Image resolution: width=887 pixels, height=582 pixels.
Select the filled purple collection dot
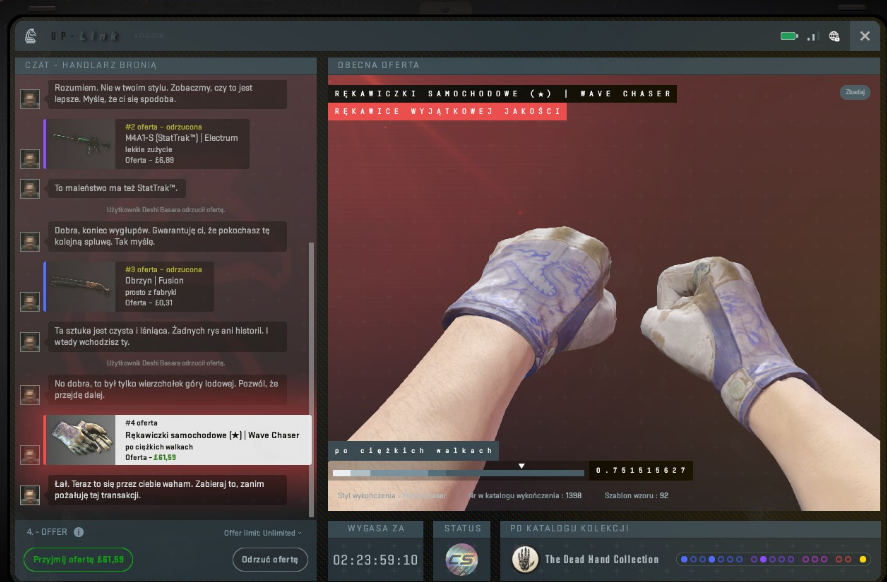tap(763, 559)
